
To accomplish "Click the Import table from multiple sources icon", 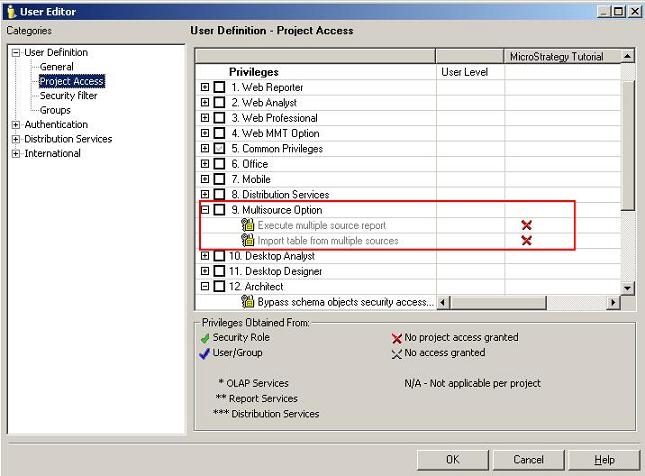I will (248, 240).
